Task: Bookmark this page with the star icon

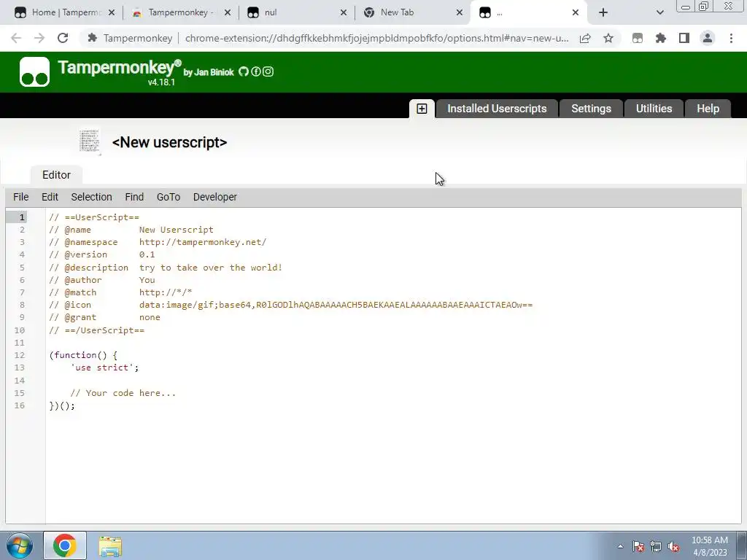Action: point(608,38)
